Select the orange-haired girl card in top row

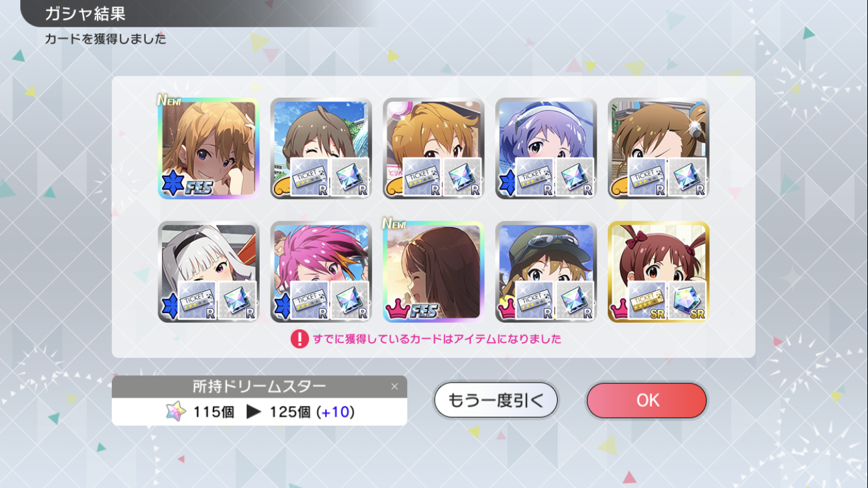click(x=433, y=148)
